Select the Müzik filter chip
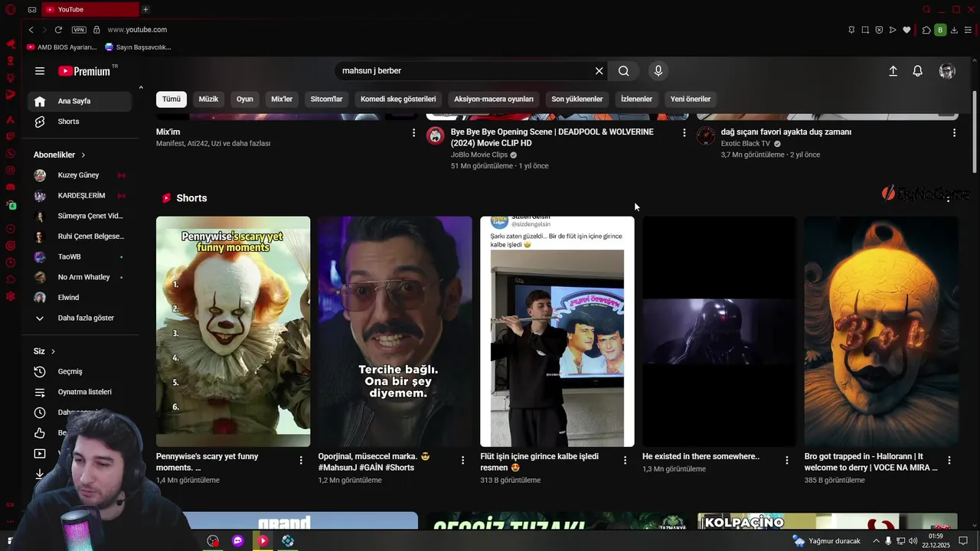This screenshot has width=980, height=551. 208,99
